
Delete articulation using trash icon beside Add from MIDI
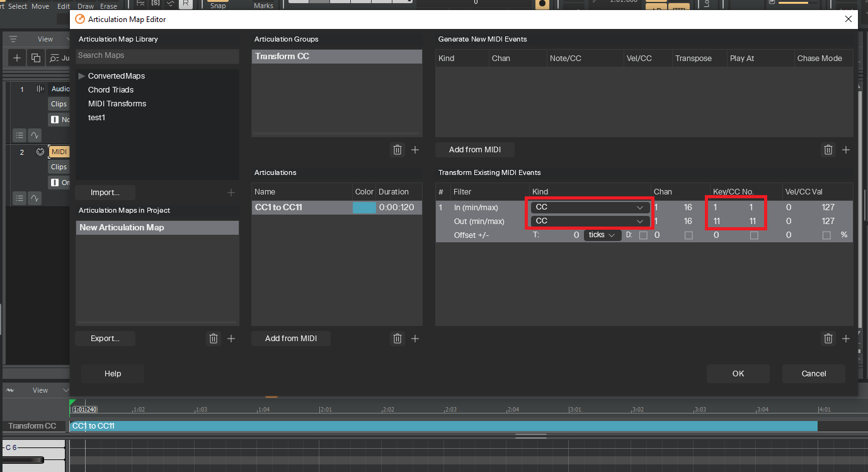point(397,339)
